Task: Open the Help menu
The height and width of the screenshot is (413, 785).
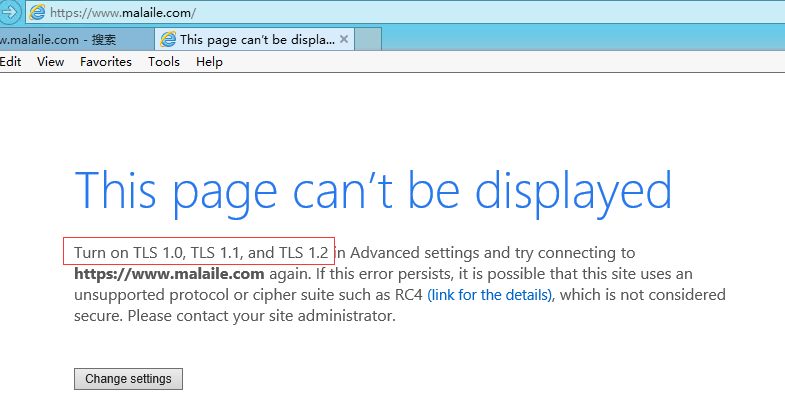Action: click(x=209, y=62)
